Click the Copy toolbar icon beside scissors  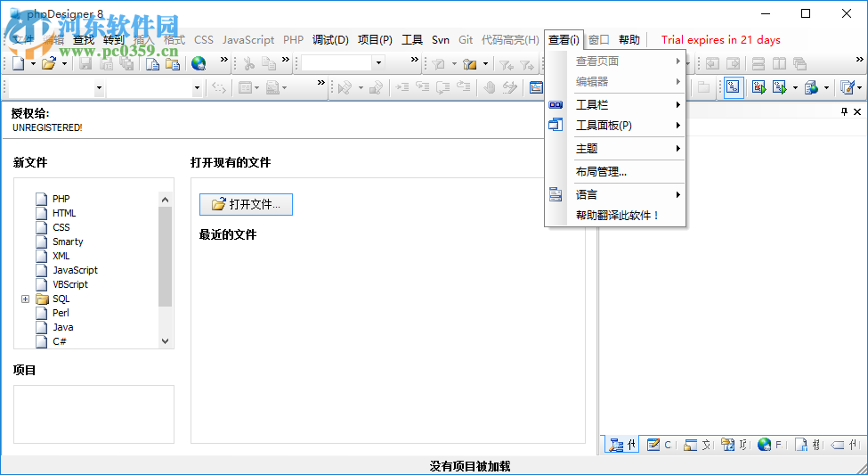point(269,63)
